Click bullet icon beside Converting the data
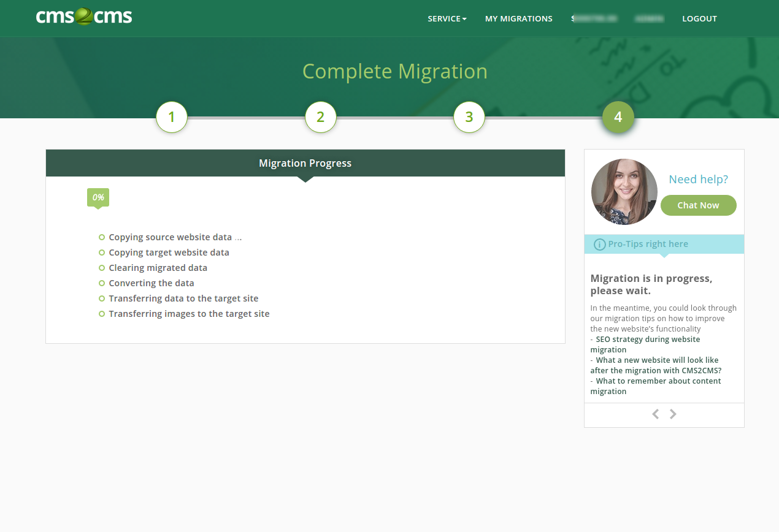This screenshot has height=532, width=779. [102, 283]
